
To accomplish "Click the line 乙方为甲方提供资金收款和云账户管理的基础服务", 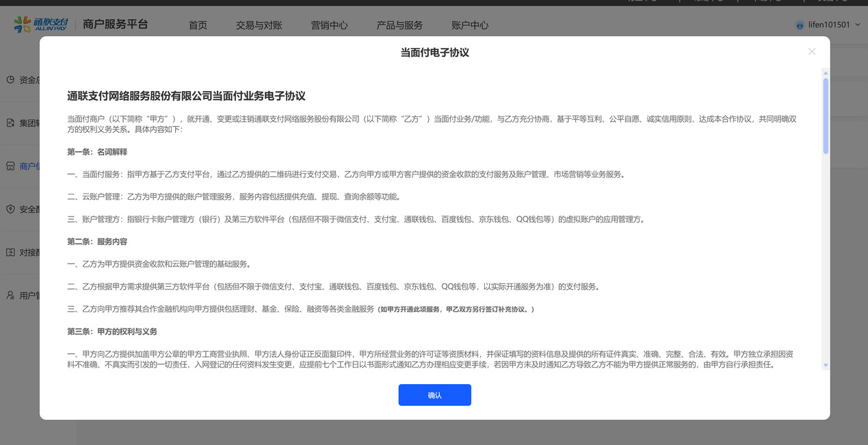I will (159, 264).
